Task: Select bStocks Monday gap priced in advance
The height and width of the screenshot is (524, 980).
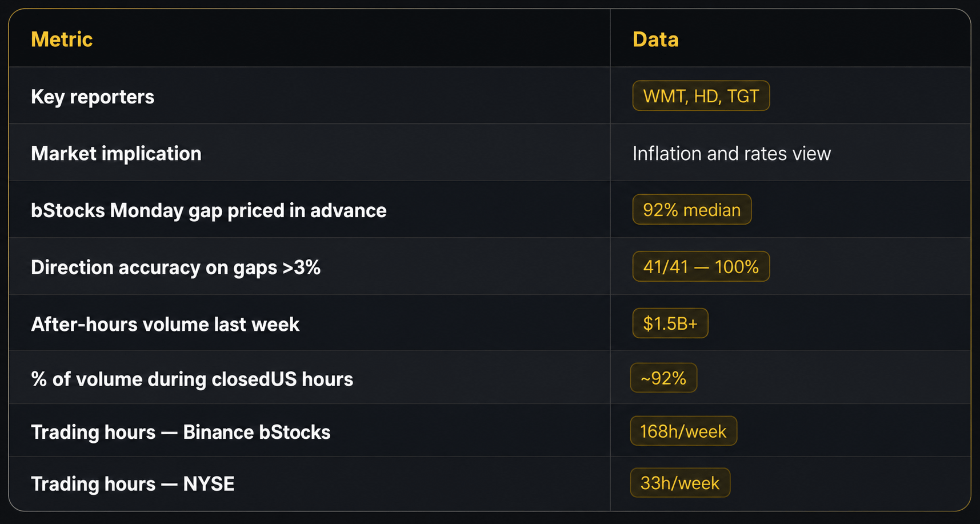Action: point(209,211)
